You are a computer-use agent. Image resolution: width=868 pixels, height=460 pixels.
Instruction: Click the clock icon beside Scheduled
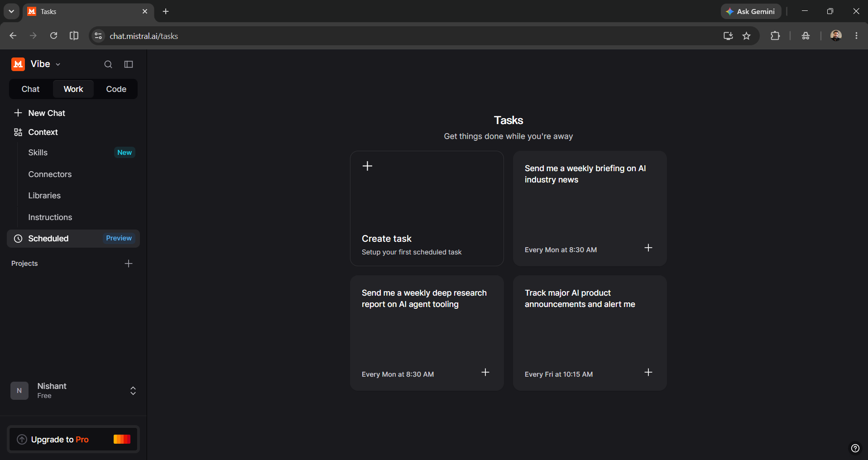click(x=18, y=239)
